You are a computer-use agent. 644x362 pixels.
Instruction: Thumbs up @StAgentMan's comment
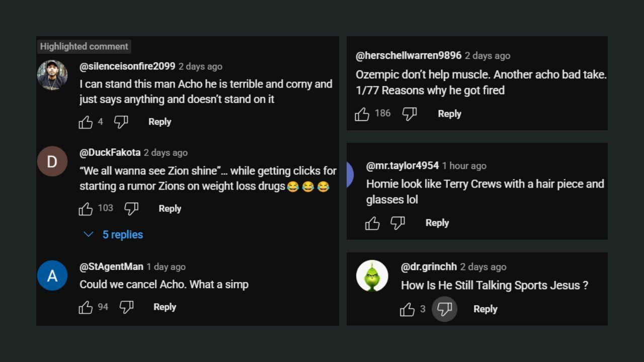point(86,307)
